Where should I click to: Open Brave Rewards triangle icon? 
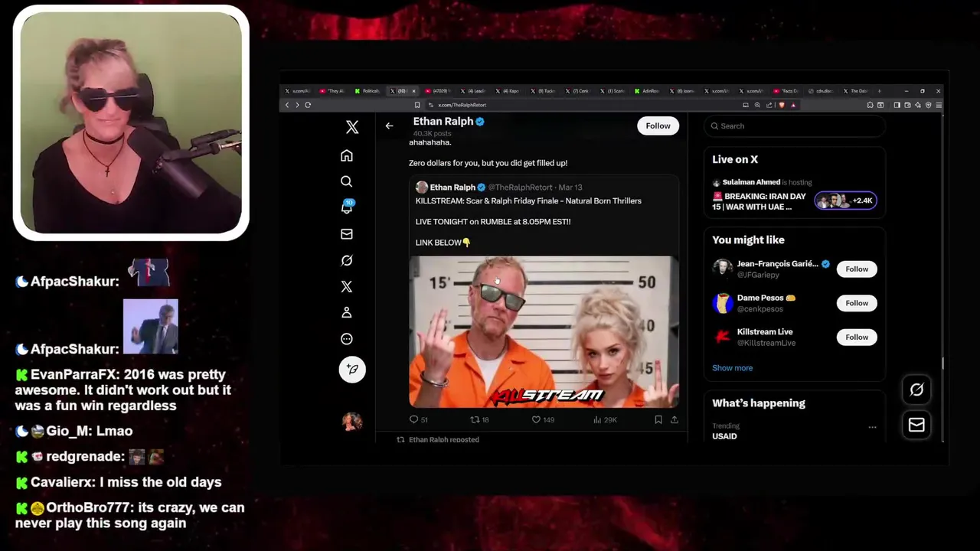[793, 105]
